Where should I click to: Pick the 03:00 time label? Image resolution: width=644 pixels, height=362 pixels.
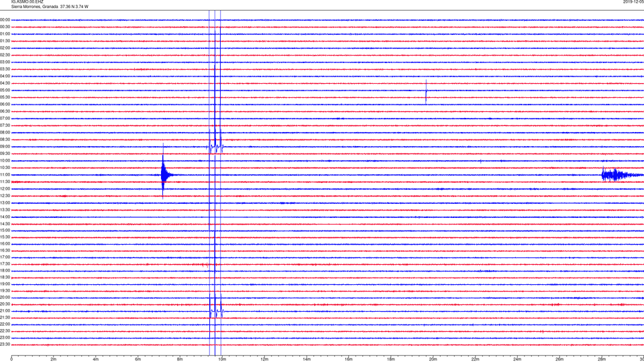click(5, 62)
